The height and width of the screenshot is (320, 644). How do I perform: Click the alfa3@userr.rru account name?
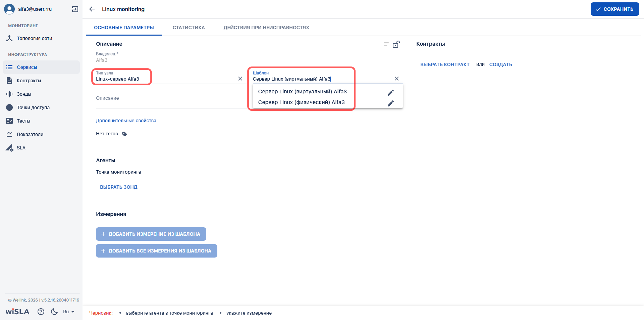point(35,9)
